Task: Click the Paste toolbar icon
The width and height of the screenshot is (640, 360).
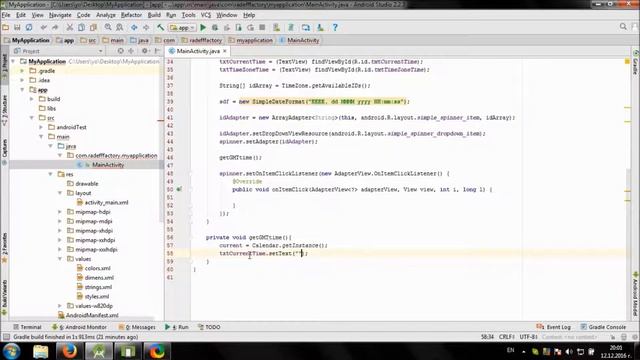Action: pos(93,27)
